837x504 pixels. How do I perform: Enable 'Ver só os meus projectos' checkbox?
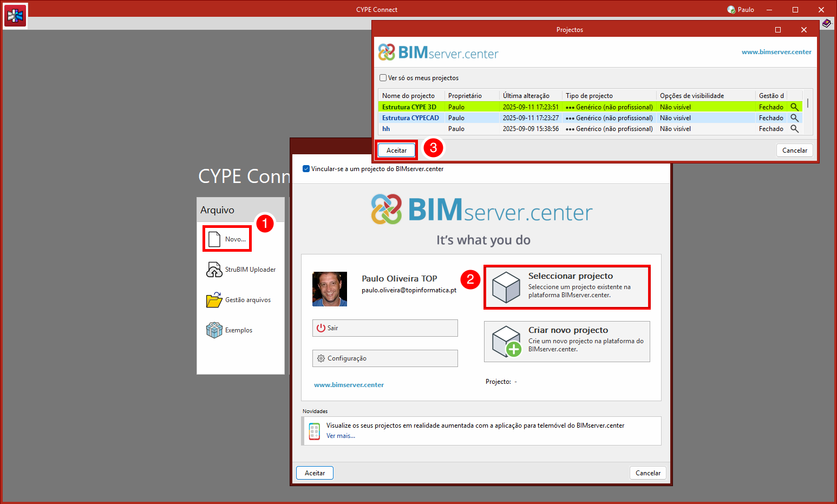tap(383, 78)
